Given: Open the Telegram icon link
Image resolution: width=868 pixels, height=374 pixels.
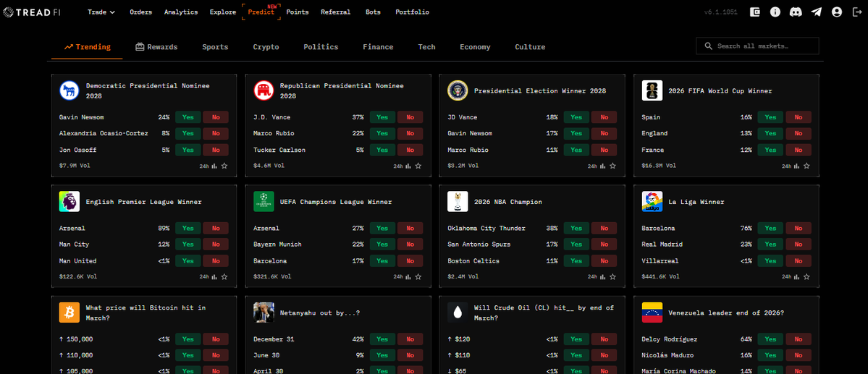Looking at the screenshot, I should pos(816,12).
